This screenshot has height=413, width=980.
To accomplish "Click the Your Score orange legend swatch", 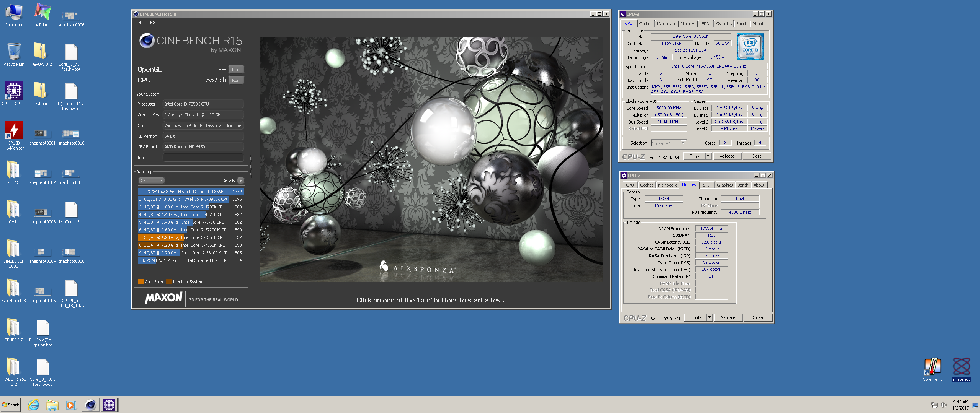I will coord(140,282).
